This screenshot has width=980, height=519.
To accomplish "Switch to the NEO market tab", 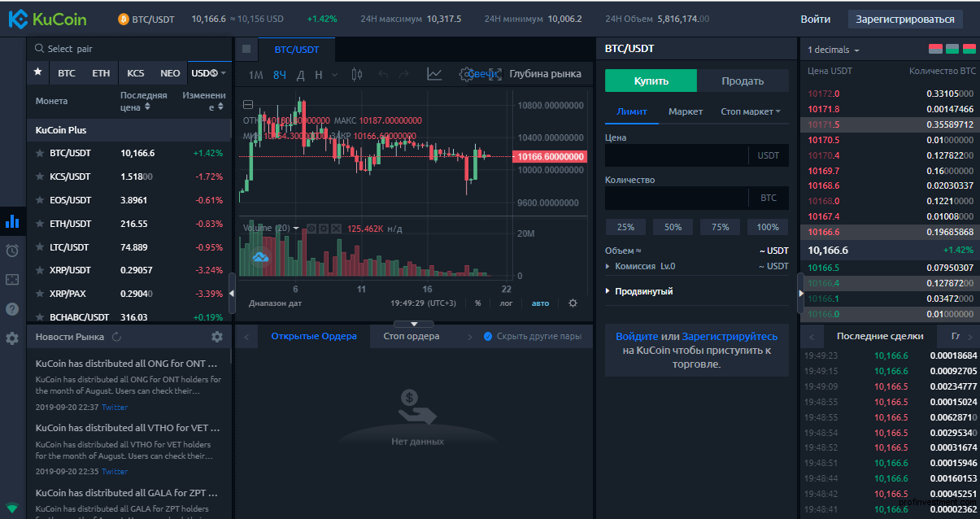I will point(170,73).
